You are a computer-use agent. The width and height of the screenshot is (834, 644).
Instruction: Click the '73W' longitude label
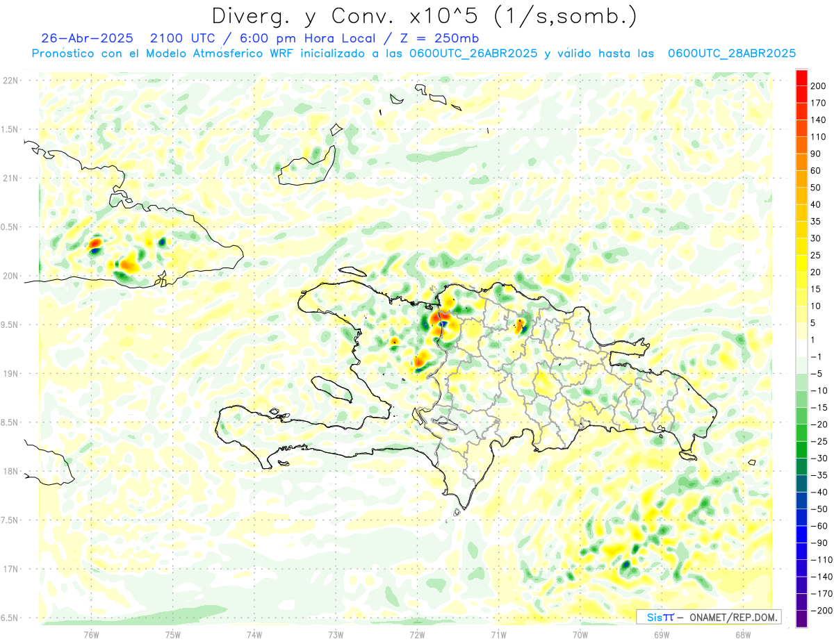[x=336, y=635]
